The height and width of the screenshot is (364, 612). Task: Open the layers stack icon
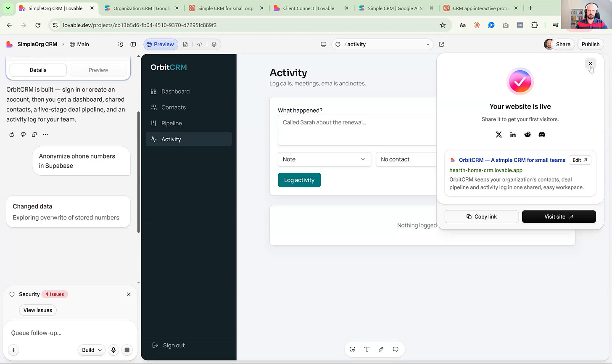coord(214,44)
